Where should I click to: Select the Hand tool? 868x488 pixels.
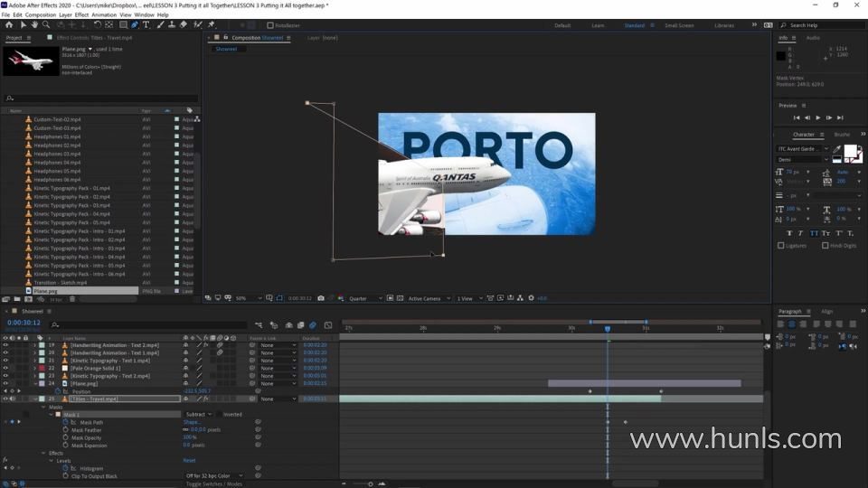(x=35, y=25)
